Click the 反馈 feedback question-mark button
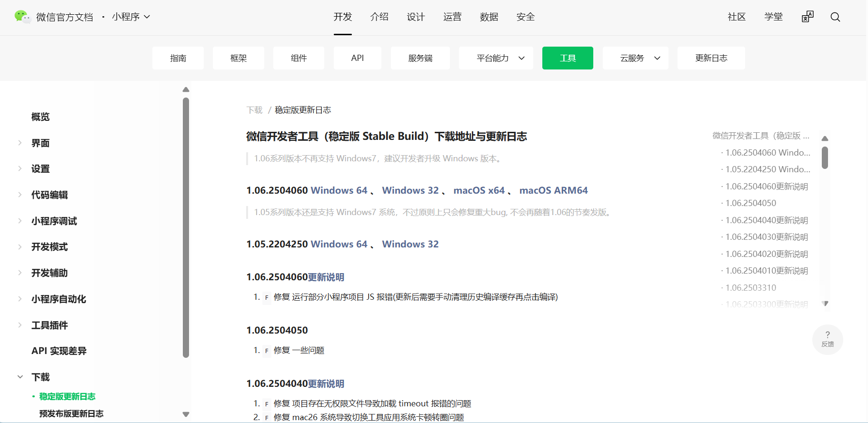Image resolution: width=868 pixels, height=423 pixels. 828,339
